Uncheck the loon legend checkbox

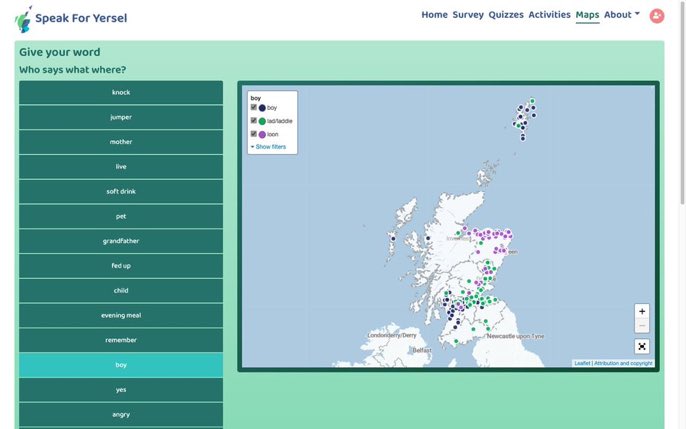point(254,133)
